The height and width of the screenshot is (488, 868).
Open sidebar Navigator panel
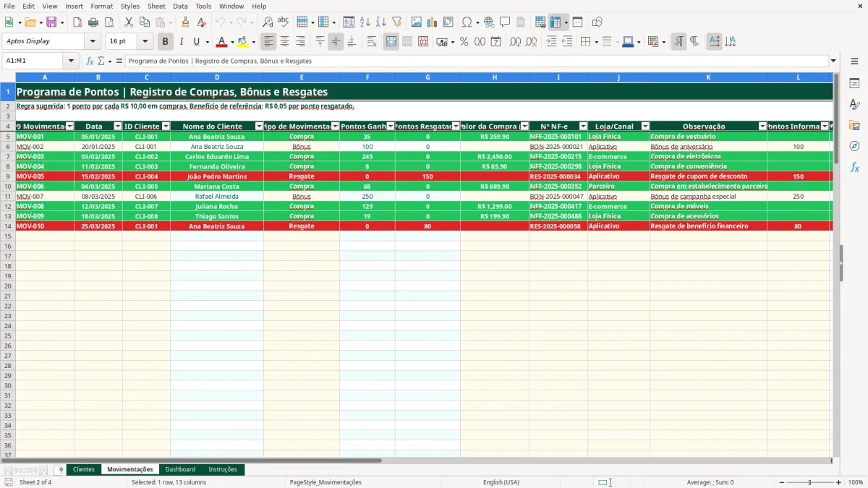(x=854, y=146)
